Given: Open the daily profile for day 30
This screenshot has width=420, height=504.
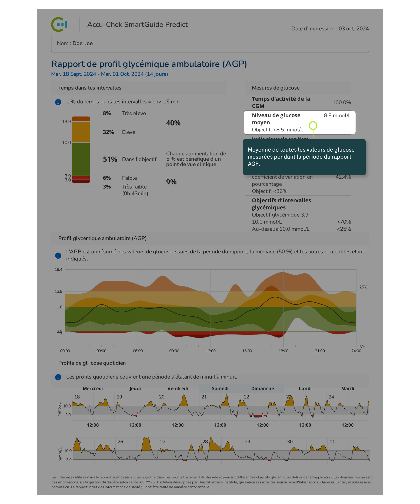Looking at the screenshot, I should click(306, 451).
